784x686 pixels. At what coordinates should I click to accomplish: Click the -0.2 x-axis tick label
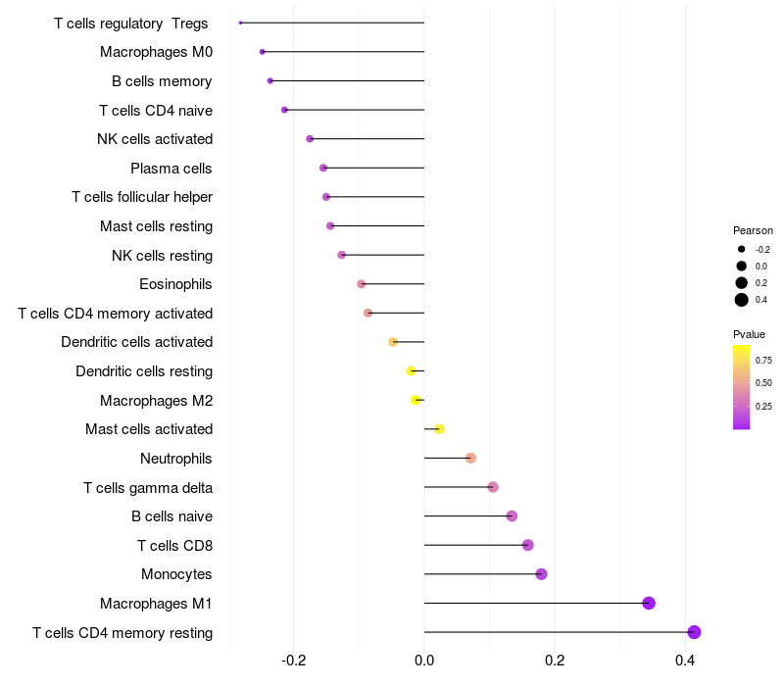click(x=293, y=661)
